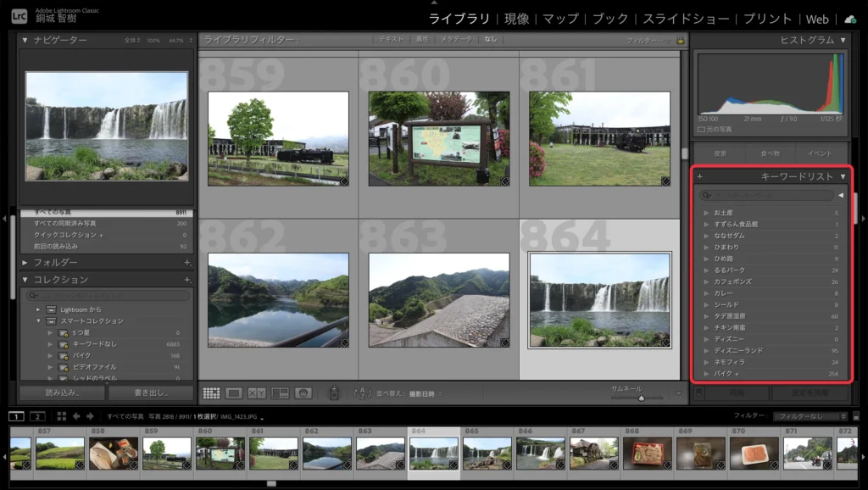868x490 pixels.
Task: Open Compare view (XY icon)
Action: pos(256,393)
